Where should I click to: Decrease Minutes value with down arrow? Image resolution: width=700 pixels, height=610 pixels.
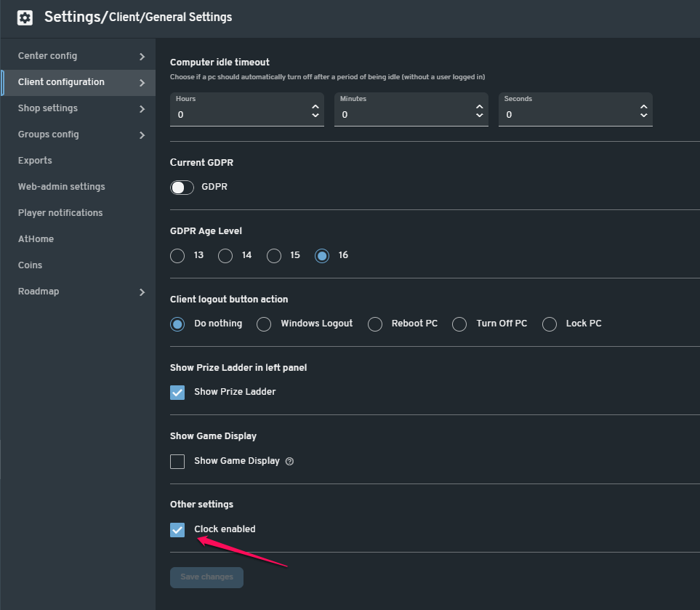480,115
